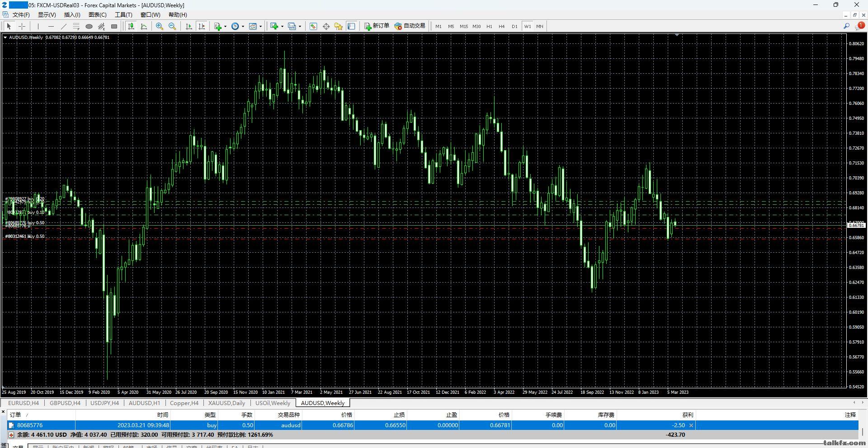Switch chart to D1 timeframe
The height and width of the screenshot is (448, 868).
[514, 26]
